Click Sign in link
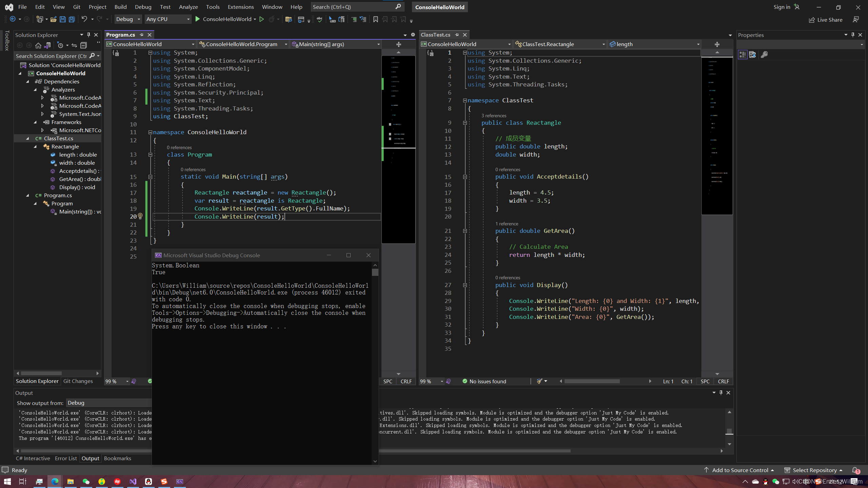The image size is (868, 488). click(782, 7)
